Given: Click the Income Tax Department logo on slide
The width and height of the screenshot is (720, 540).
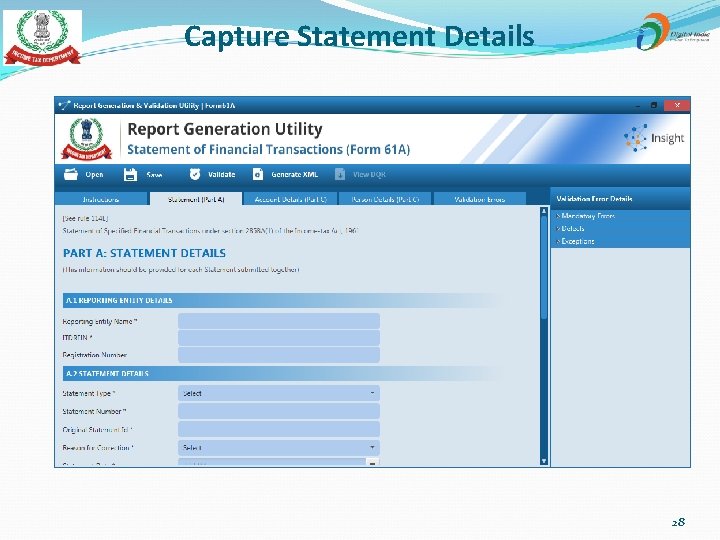Looking at the screenshot, I should tap(42, 38).
